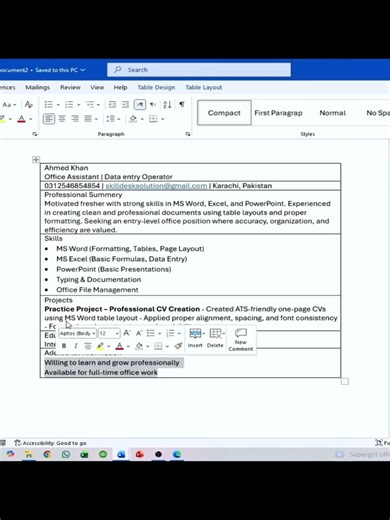Image resolution: width=390 pixels, height=520 pixels.
Task: Click Format Painter in mini toolbar
Action: (178, 346)
